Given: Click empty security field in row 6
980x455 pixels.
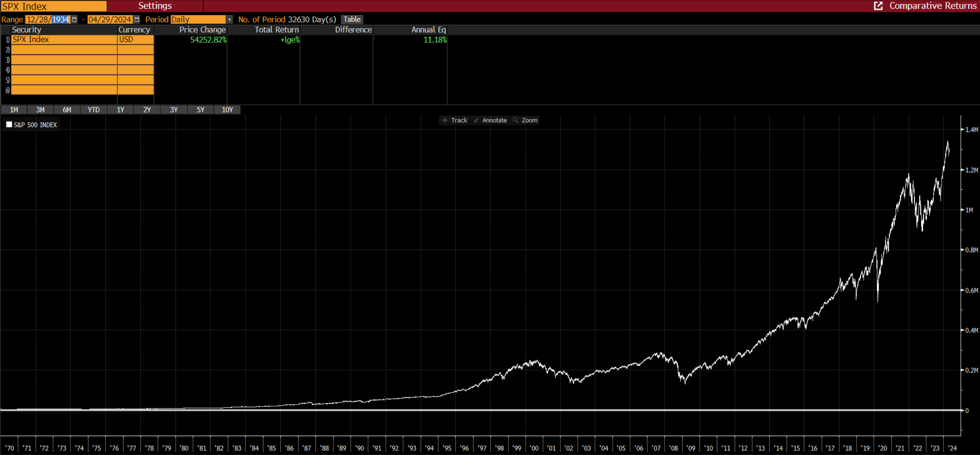Looking at the screenshot, I should coord(64,90).
